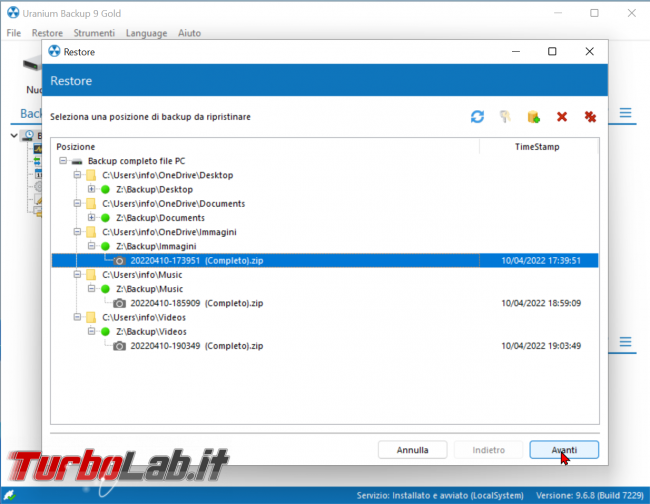Click camera icon of the 20220410-173951 zip entry

pos(119,261)
